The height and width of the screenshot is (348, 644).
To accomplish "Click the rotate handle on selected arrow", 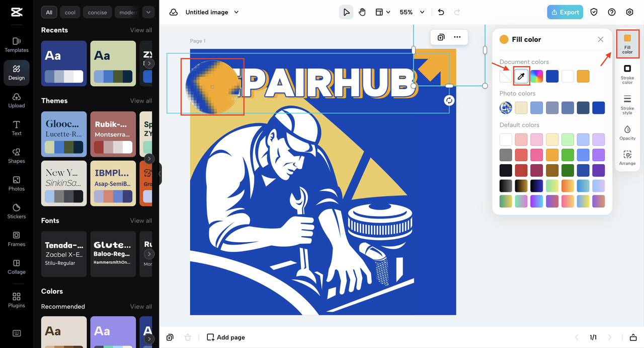I will click(449, 100).
